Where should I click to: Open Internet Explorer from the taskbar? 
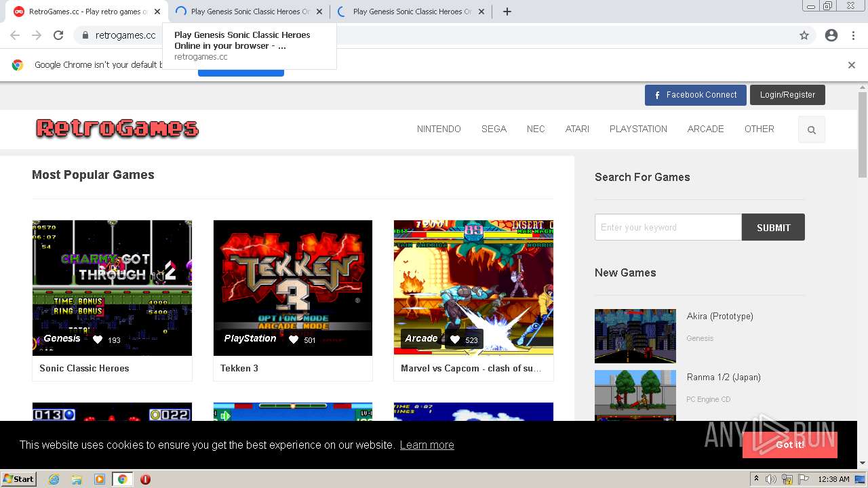tap(54, 479)
